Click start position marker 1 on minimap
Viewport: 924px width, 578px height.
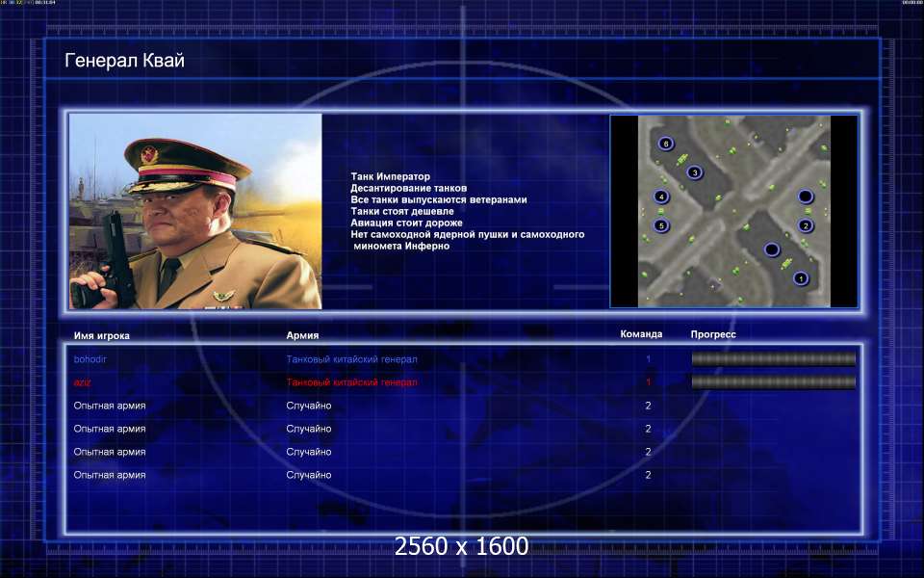click(800, 278)
